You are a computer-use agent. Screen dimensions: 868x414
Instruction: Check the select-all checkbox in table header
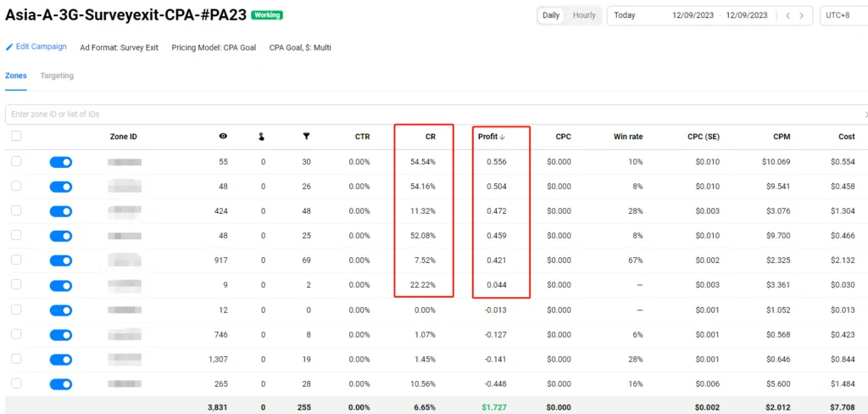coord(16,137)
